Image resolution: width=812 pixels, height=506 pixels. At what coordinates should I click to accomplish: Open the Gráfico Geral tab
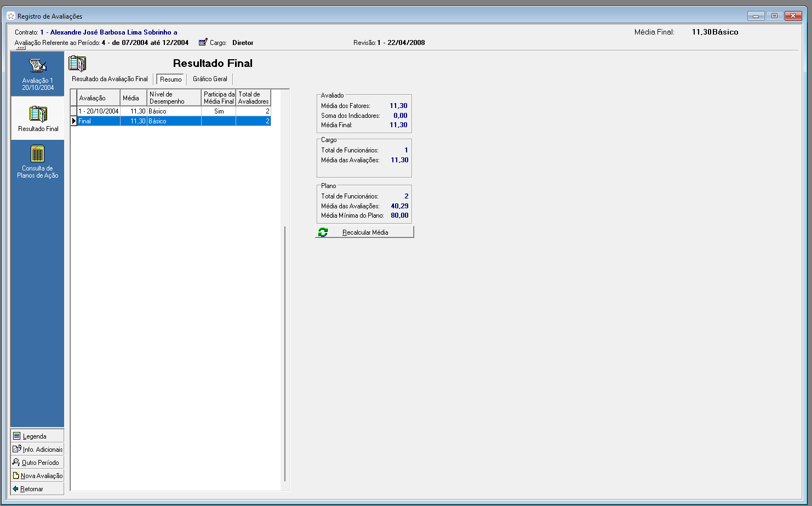pos(210,79)
